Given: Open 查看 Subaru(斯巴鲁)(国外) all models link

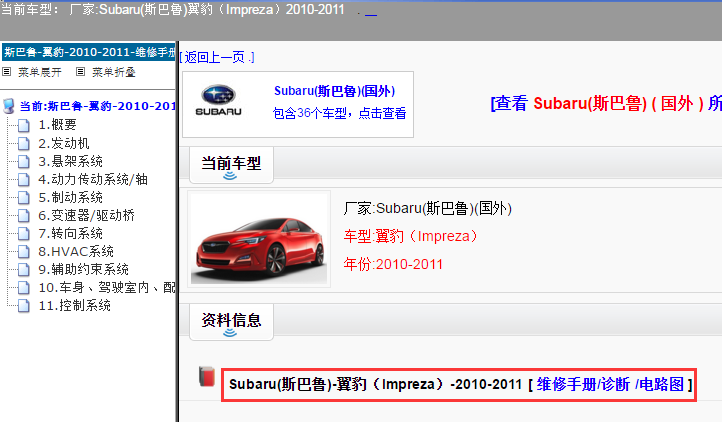Looking at the screenshot, I should click(x=606, y=103).
